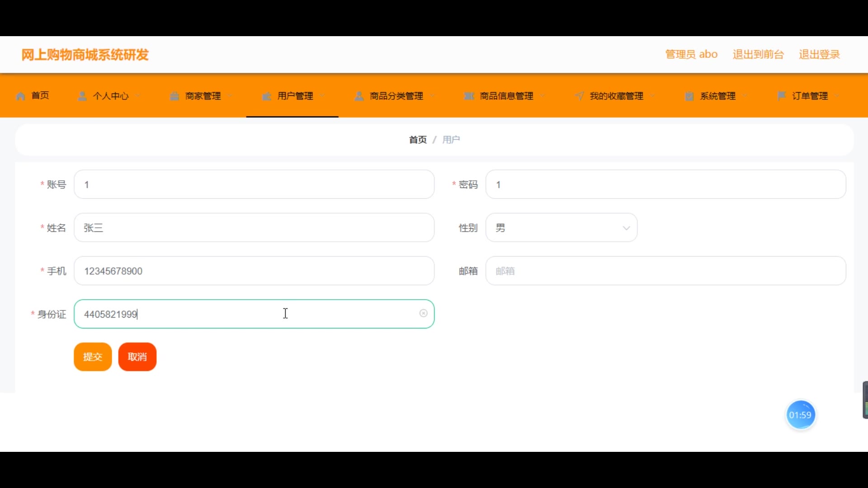
Task: Click the 退出登录 logout link
Action: tap(819, 55)
